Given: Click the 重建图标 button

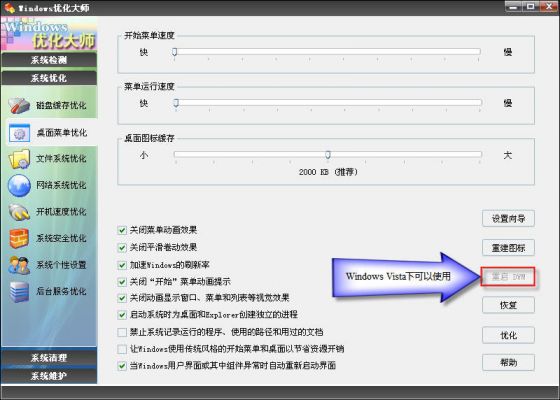Looking at the screenshot, I should click(508, 248).
